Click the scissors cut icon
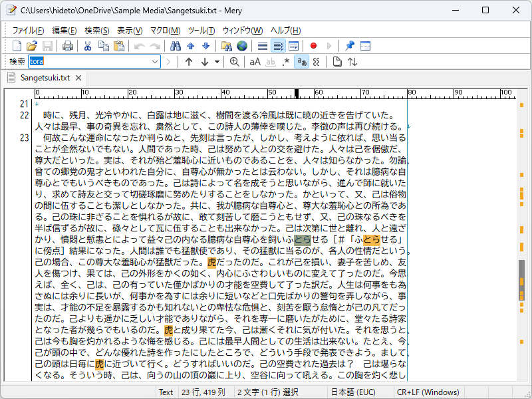 [x=88, y=46]
